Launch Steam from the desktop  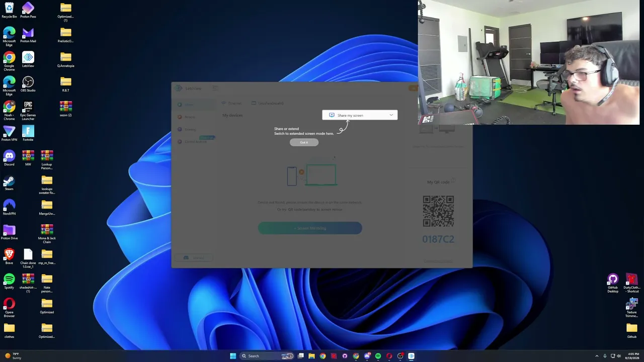(9, 183)
